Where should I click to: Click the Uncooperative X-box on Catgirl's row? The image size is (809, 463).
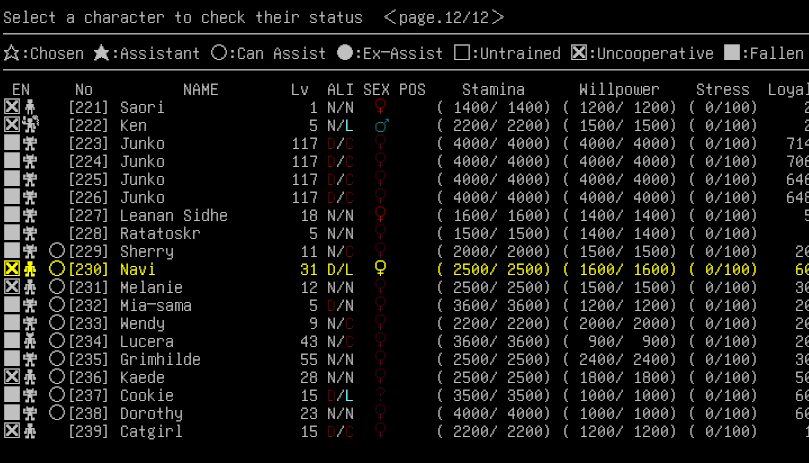12,431
